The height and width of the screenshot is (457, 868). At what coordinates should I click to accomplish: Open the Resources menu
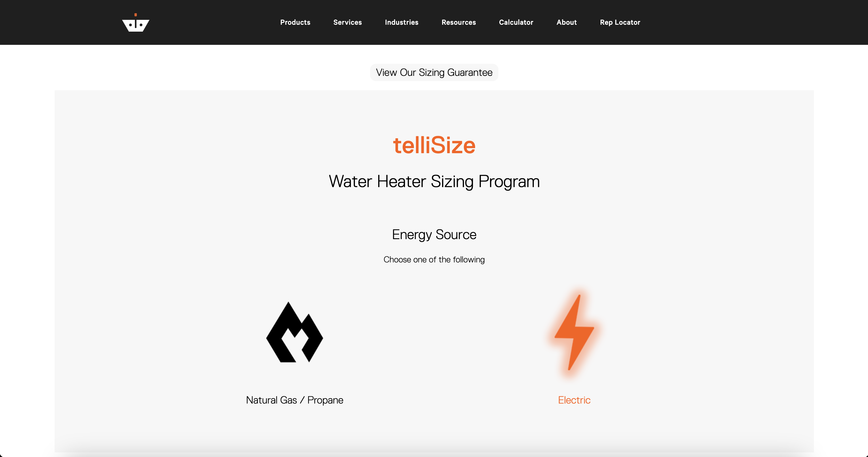coord(459,22)
